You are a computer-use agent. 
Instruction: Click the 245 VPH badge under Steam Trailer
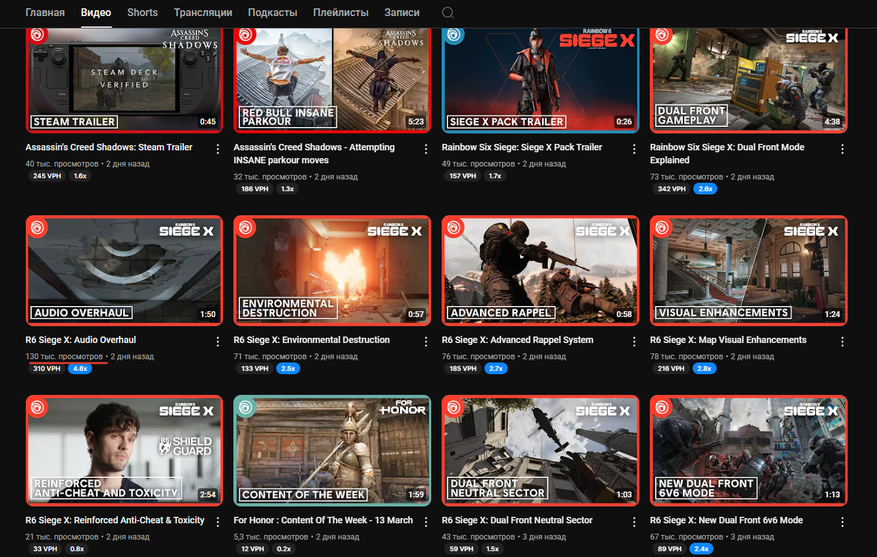coord(47,176)
